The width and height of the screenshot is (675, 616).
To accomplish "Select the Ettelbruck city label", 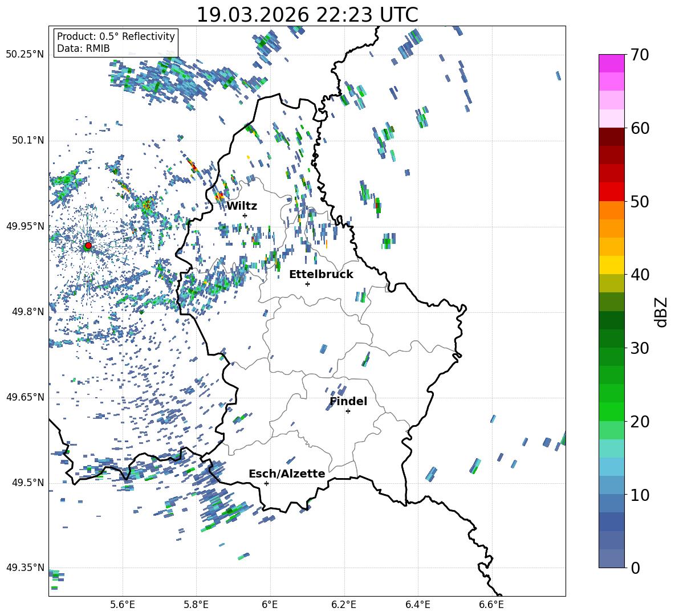I will click(x=321, y=275).
